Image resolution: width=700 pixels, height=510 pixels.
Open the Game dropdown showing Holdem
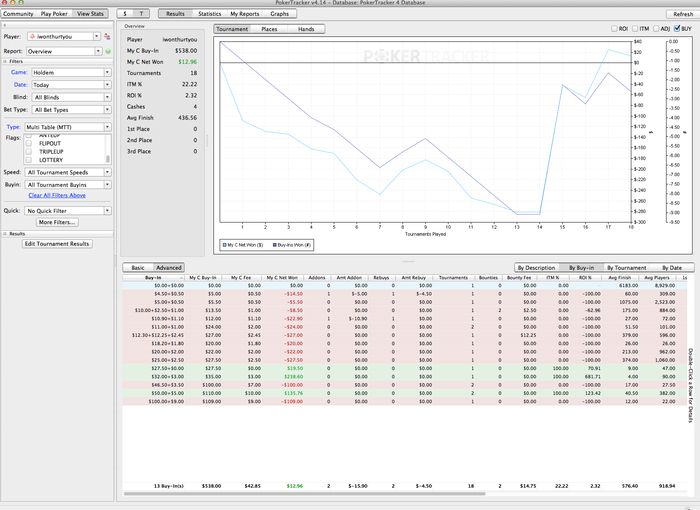pos(70,73)
